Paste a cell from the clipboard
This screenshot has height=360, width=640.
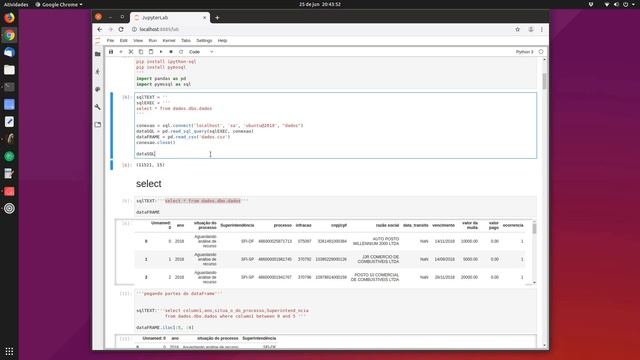pyautogui.click(x=151, y=52)
